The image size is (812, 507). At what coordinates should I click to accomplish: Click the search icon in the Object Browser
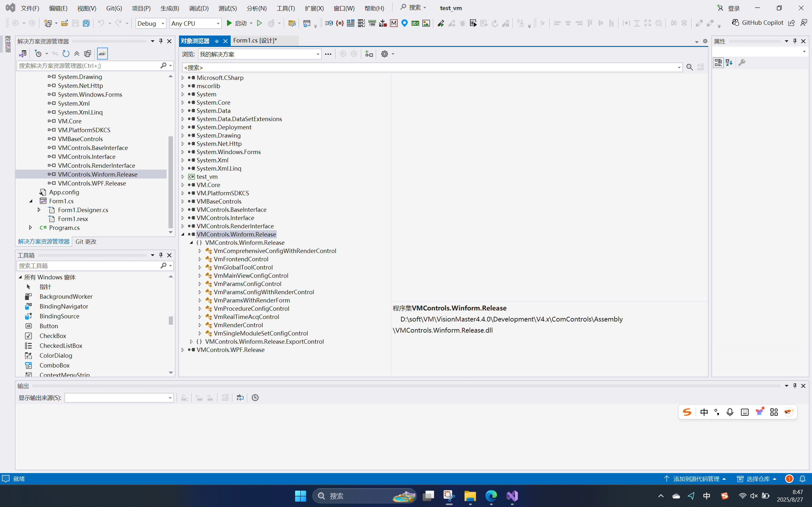click(690, 67)
